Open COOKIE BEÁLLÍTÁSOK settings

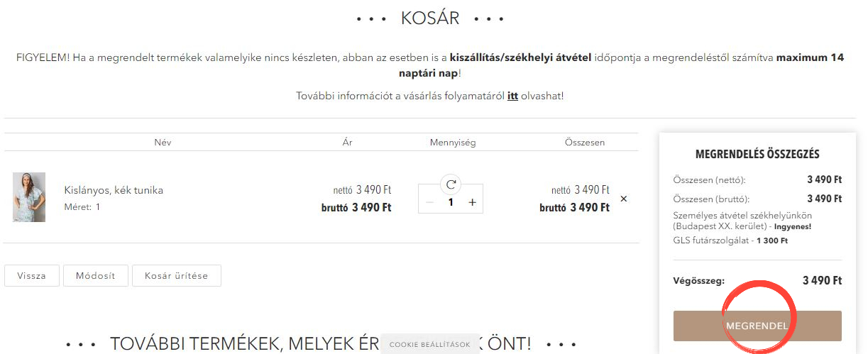429,345
